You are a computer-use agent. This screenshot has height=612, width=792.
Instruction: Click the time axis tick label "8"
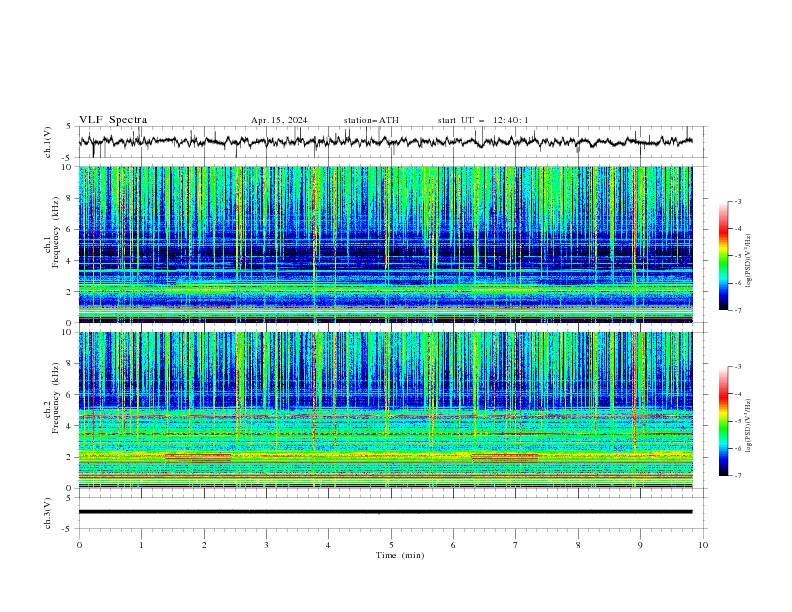(578, 545)
